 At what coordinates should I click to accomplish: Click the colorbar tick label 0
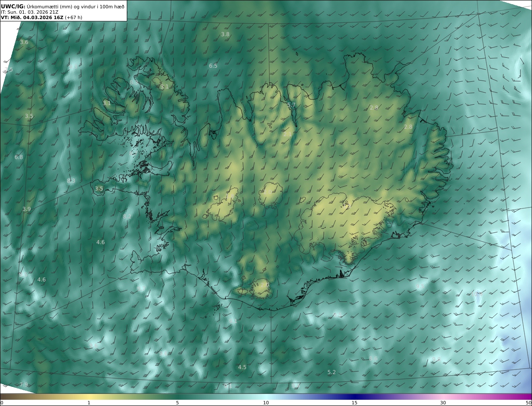(x=2, y=403)
